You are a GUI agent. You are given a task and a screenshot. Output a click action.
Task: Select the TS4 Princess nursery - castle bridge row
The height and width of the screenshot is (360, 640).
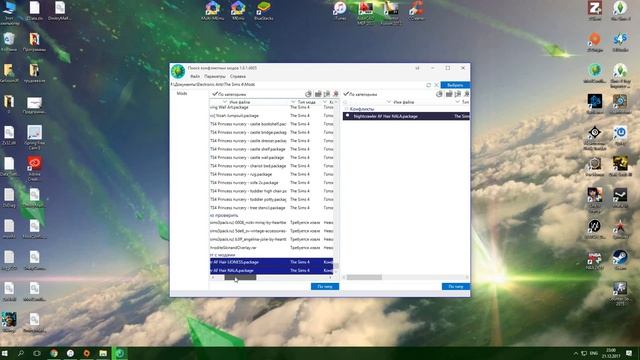271,133
